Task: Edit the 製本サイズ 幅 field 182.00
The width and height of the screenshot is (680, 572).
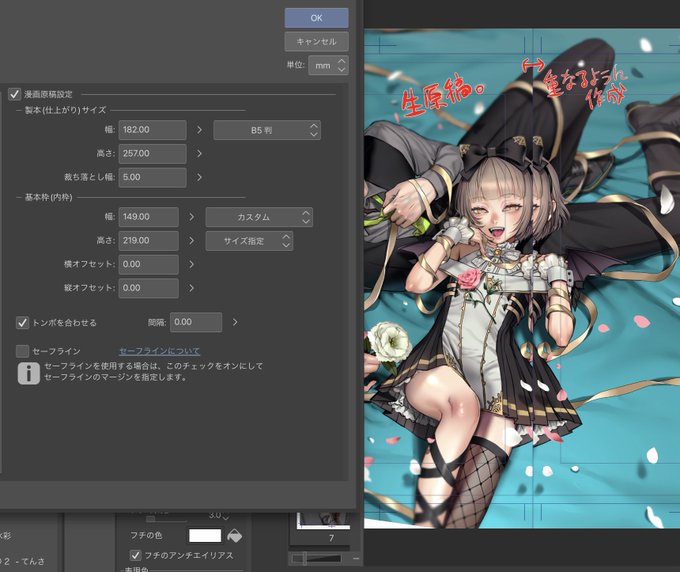Action: point(152,130)
